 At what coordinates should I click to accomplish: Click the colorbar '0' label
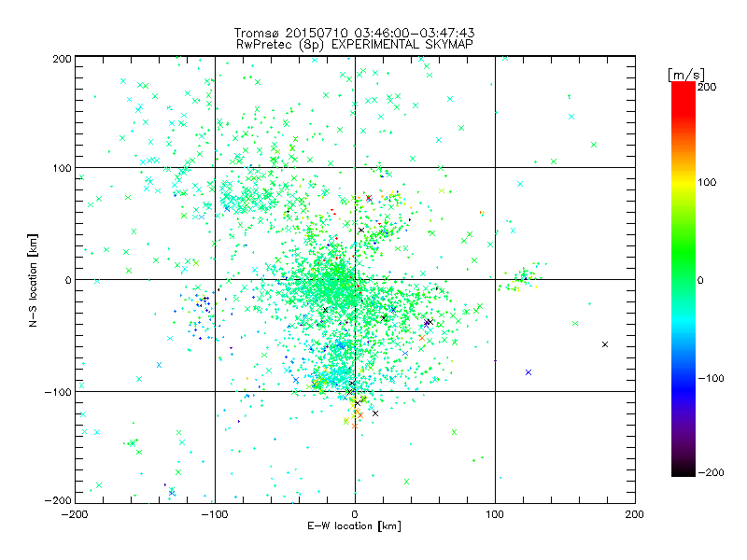pyautogui.click(x=700, y=280)
